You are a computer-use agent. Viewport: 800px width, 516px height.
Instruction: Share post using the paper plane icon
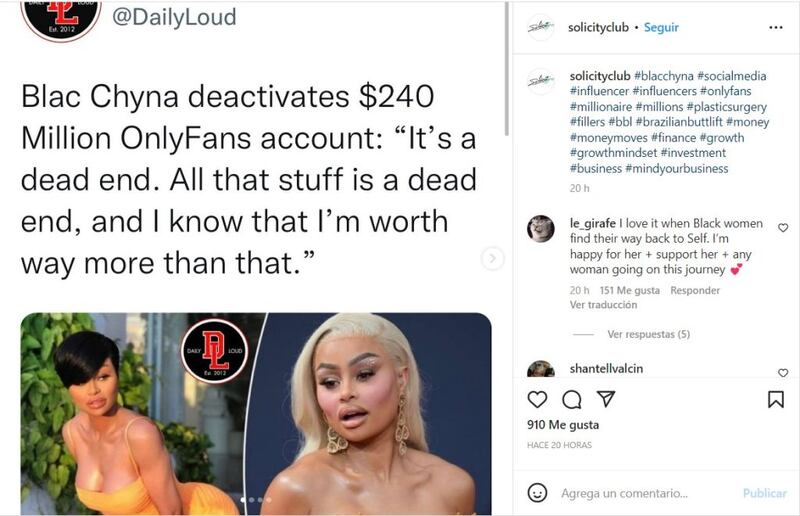[x=606, y=399]
